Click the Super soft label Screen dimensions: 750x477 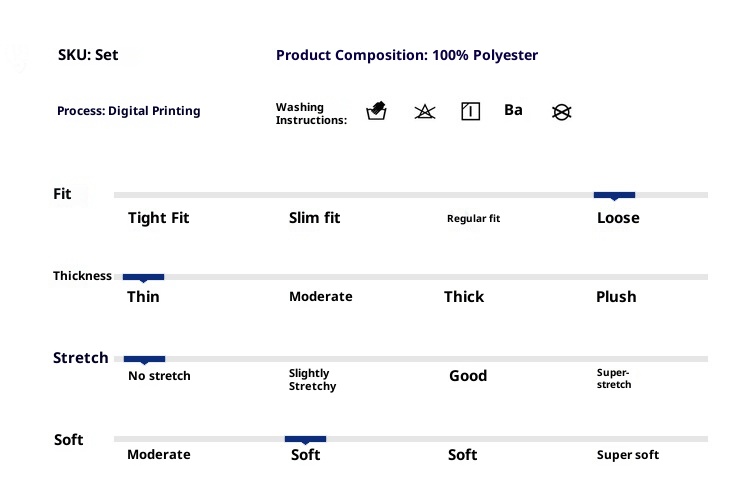click(628, 455)
